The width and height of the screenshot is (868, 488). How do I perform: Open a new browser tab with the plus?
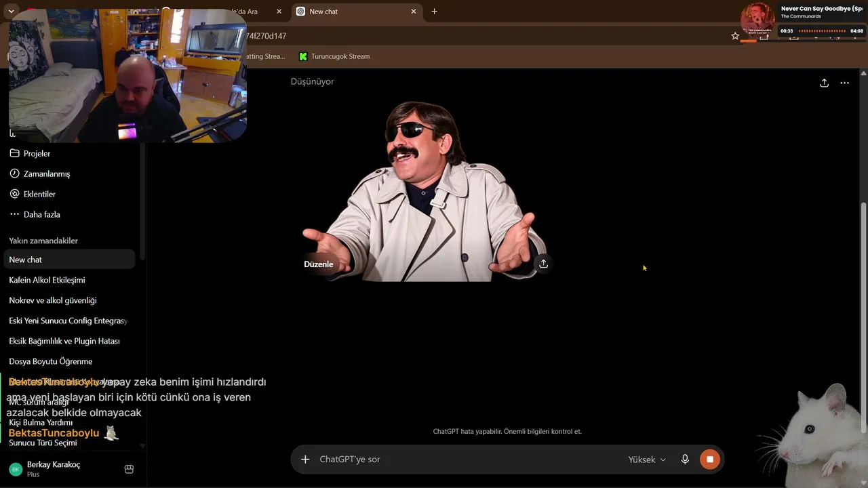pos(434,12)
